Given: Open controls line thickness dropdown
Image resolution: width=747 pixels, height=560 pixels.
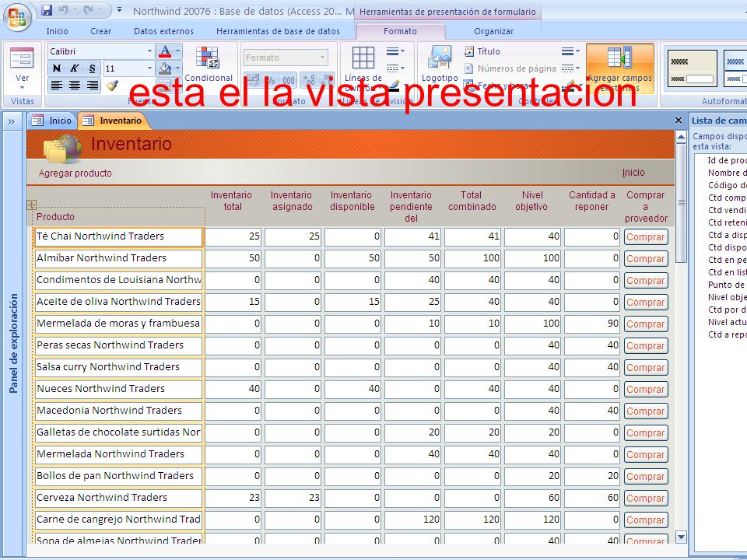Looking at the screenshot, I should click(570, 51).
